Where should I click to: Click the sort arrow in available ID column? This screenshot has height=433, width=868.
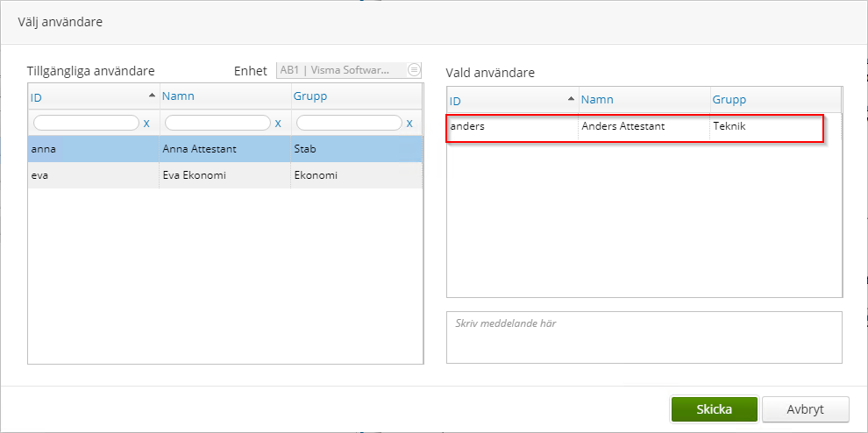pos(153,95)
